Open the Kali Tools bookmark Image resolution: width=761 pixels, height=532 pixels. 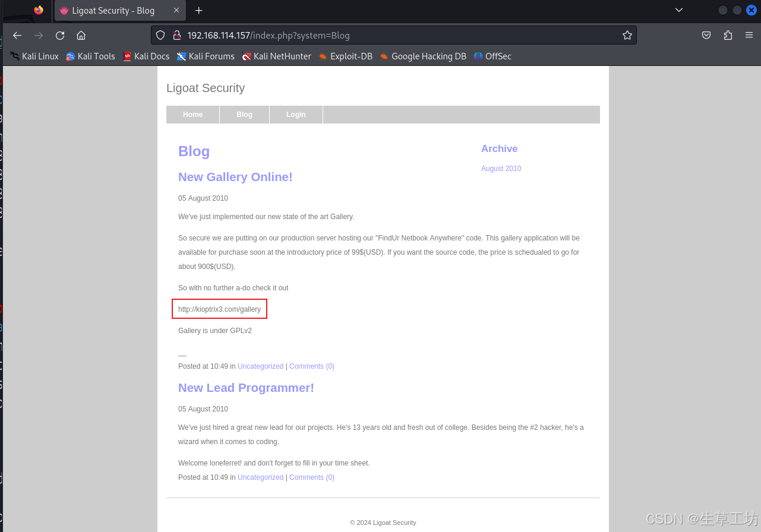tap(90, 56)
